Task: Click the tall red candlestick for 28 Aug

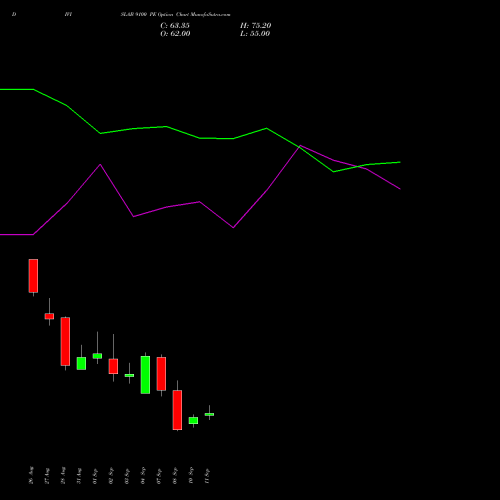Action: tap(65, 341)
